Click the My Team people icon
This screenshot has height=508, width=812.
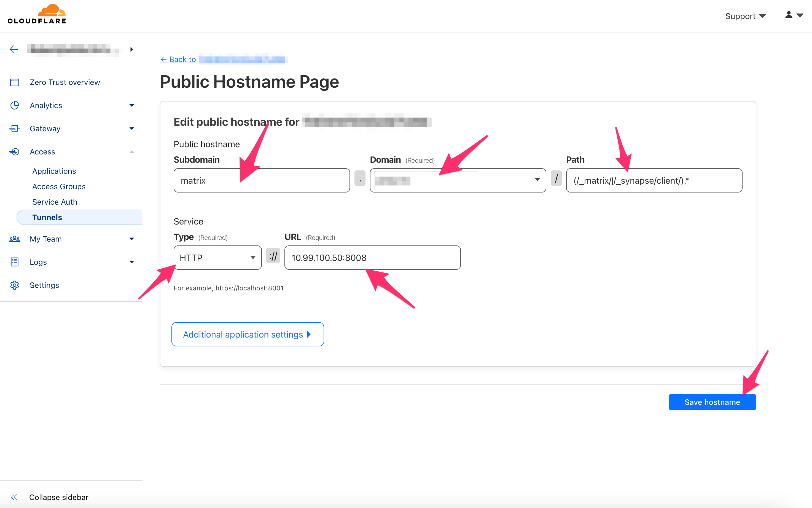pyautogui.click(x=14, y=239)
